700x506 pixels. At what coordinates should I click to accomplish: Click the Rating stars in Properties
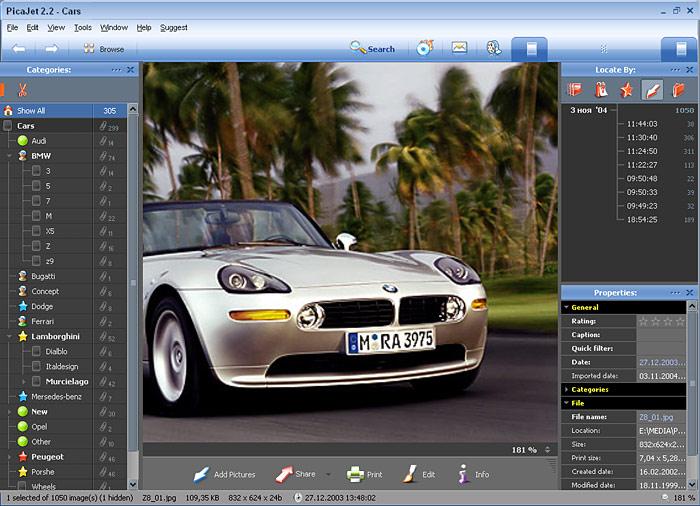click(661, 321)
